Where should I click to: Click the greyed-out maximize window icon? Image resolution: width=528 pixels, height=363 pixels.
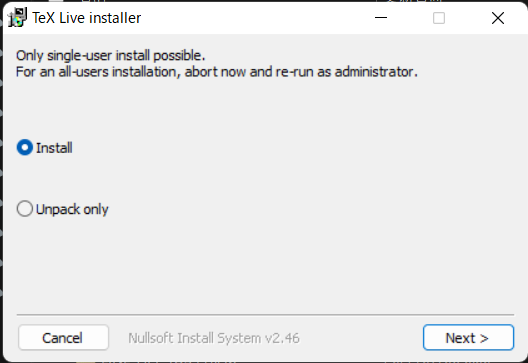[x=439, y=18]
